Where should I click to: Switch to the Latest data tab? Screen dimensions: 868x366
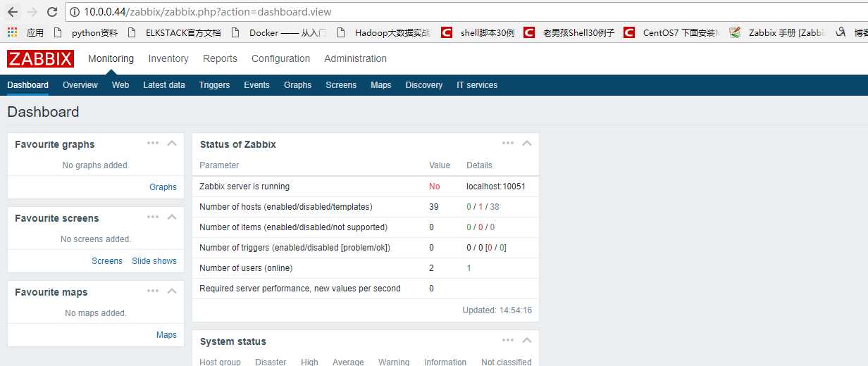point(164,85)
